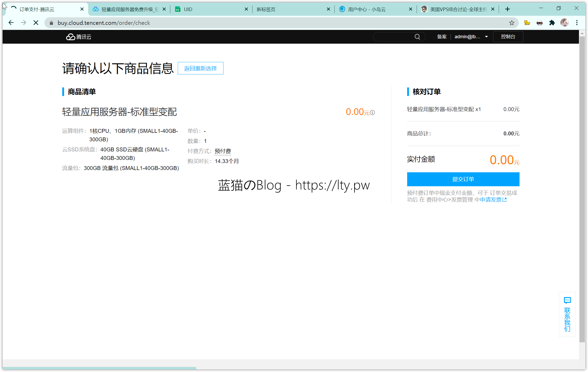
Task: Bookmark page with star icon
Action: [x=512, y=23]
